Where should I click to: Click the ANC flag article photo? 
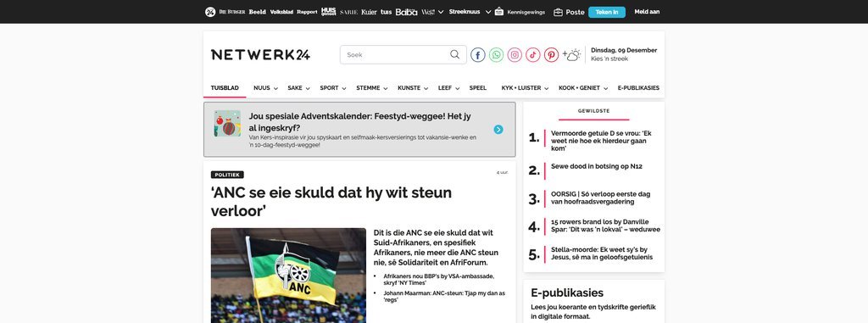click(288, 276)
